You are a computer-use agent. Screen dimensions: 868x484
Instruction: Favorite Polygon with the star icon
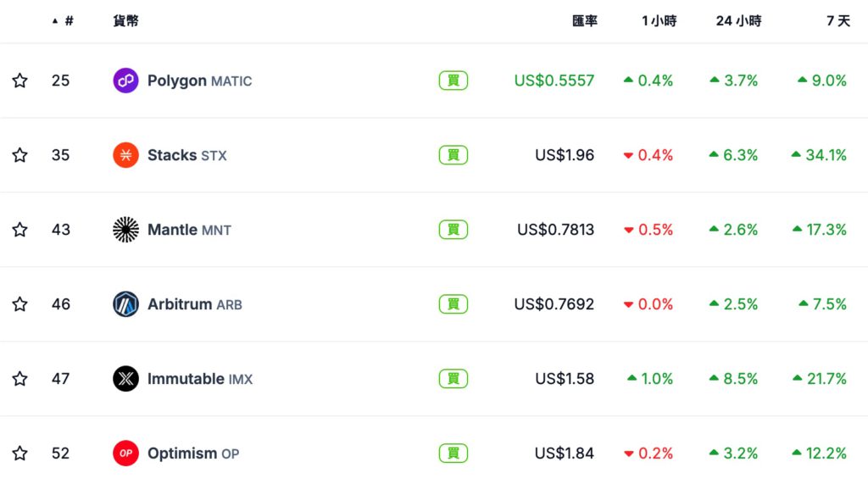coord(19,81)
